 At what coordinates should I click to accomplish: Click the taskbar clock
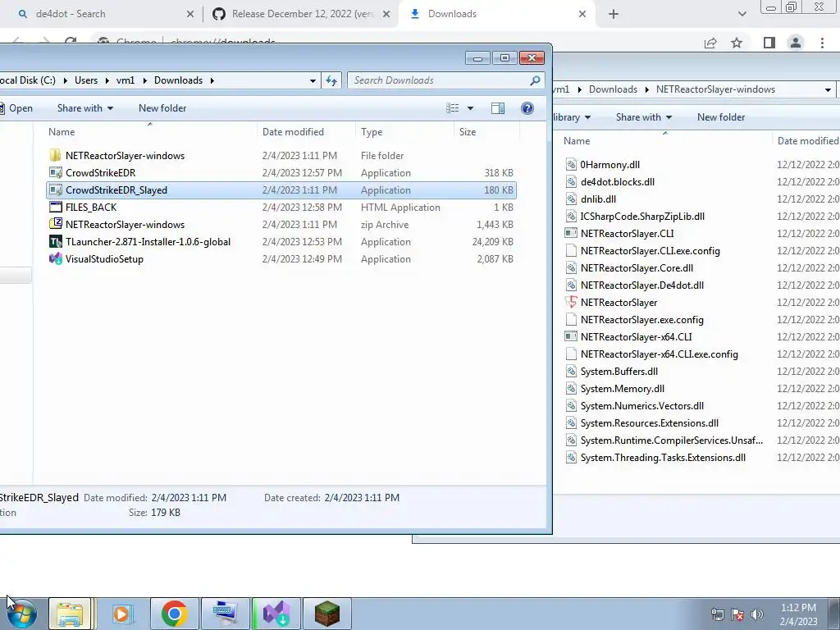click(798, 614)
